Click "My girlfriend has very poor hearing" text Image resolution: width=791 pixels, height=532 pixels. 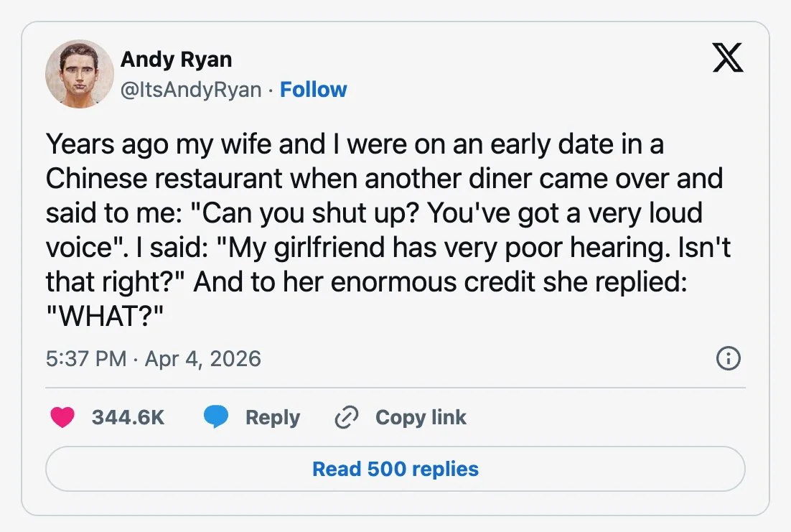pyautogui.click(x=449, y=248)
